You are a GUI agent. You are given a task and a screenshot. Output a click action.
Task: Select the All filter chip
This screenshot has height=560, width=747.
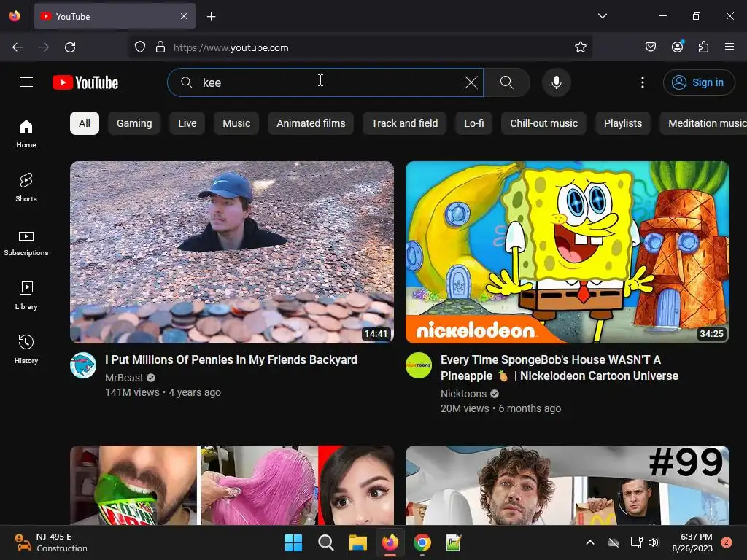[x=85, y=123]
